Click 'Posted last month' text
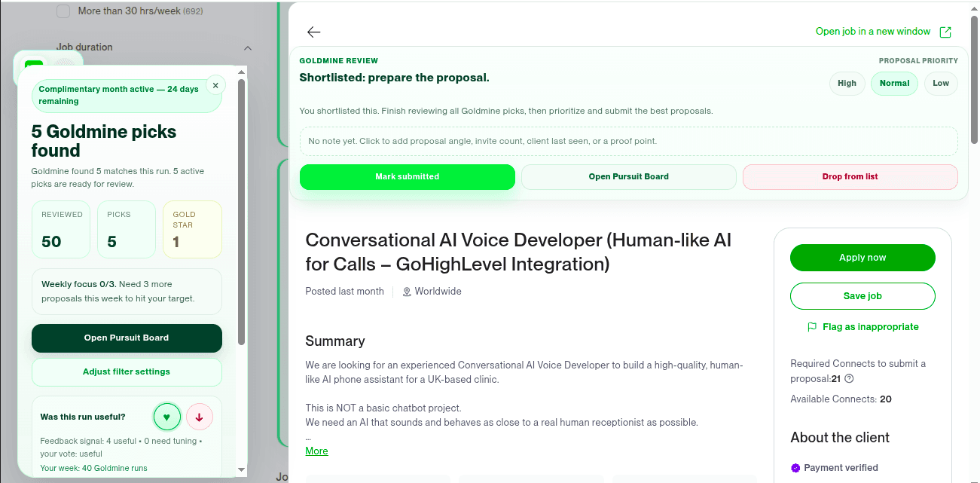Viewport: 980px width, 483px height. tap(344, 292)
